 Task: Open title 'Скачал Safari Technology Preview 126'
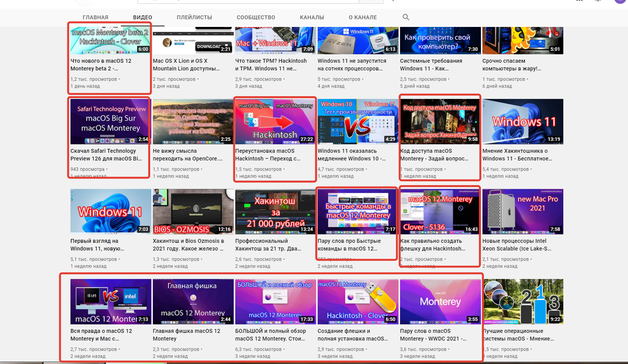pos(106,155)
